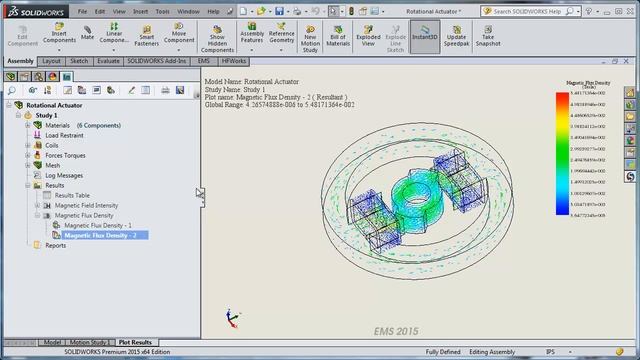640x360 pixels.
Task: Open the Edit menu
Action: [100, 11]
